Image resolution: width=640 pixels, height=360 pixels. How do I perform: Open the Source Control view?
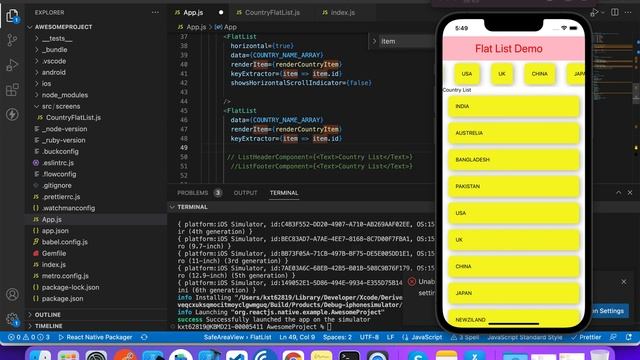tap(12, 40)
